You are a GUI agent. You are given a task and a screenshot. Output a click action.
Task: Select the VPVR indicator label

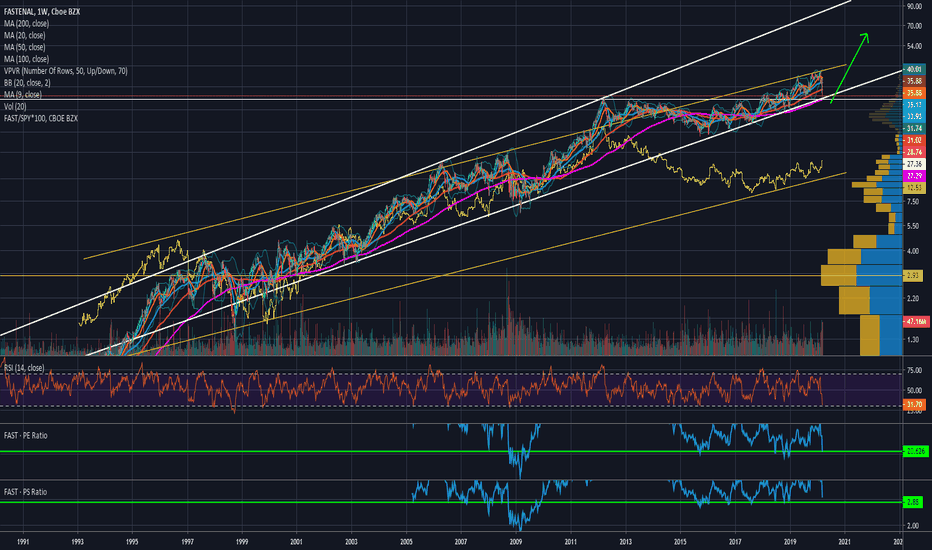point(65,71)
